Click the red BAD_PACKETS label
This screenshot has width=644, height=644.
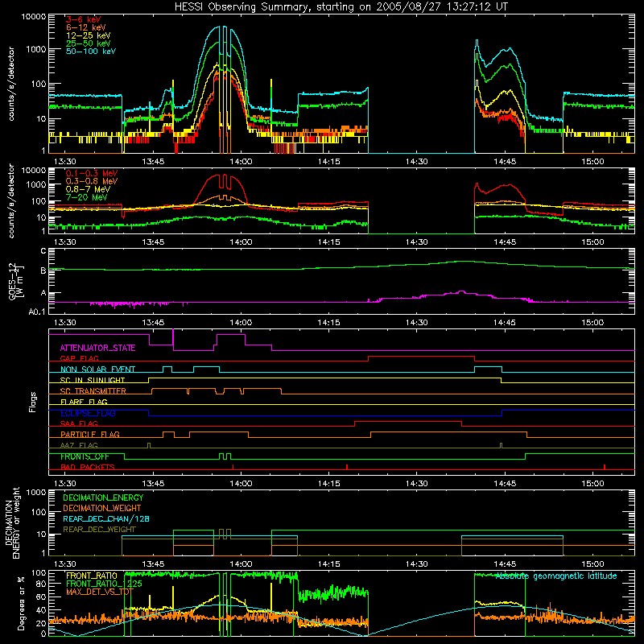88,467
